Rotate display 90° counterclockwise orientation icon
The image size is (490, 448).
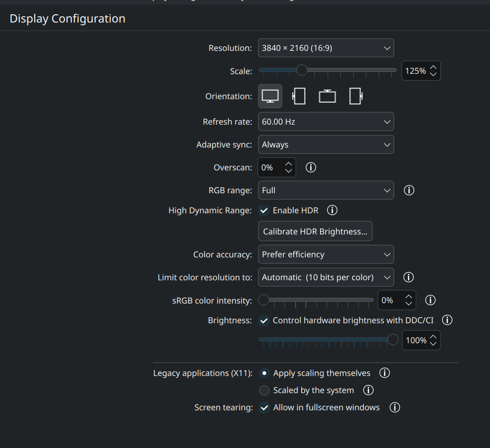tap(299, 96)
